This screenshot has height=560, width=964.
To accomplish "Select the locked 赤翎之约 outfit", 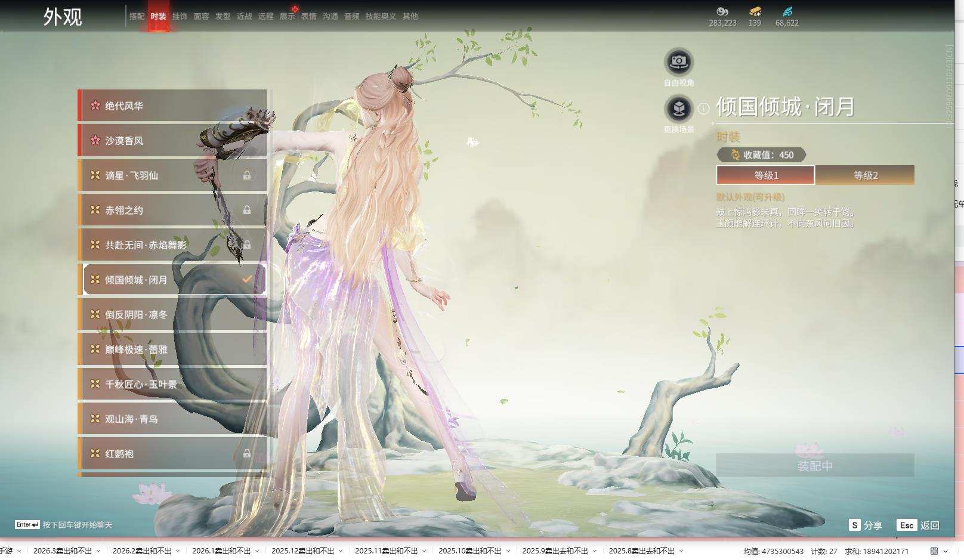I will pos(172,210).
